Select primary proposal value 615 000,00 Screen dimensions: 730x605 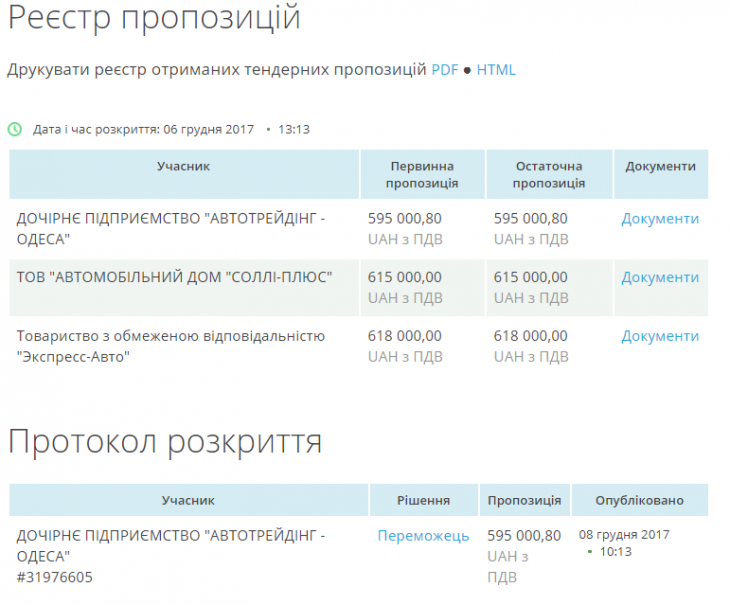(405, 277)
